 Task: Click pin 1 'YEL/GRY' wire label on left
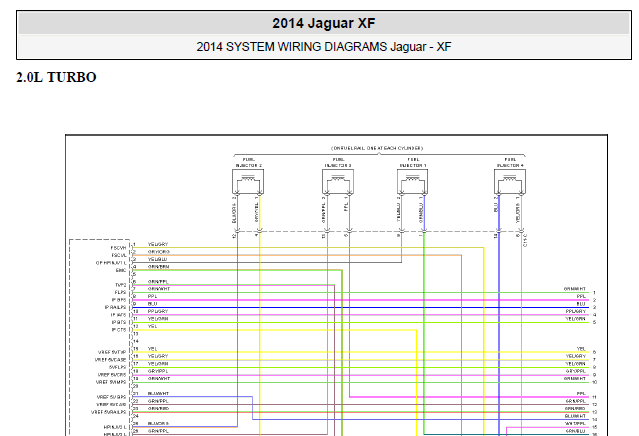coord(158,244)
